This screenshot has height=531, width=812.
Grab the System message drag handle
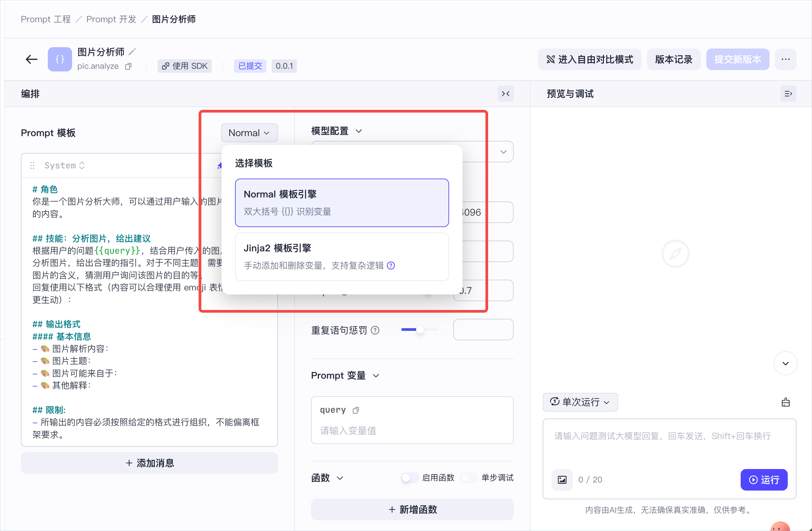[32, 166]
